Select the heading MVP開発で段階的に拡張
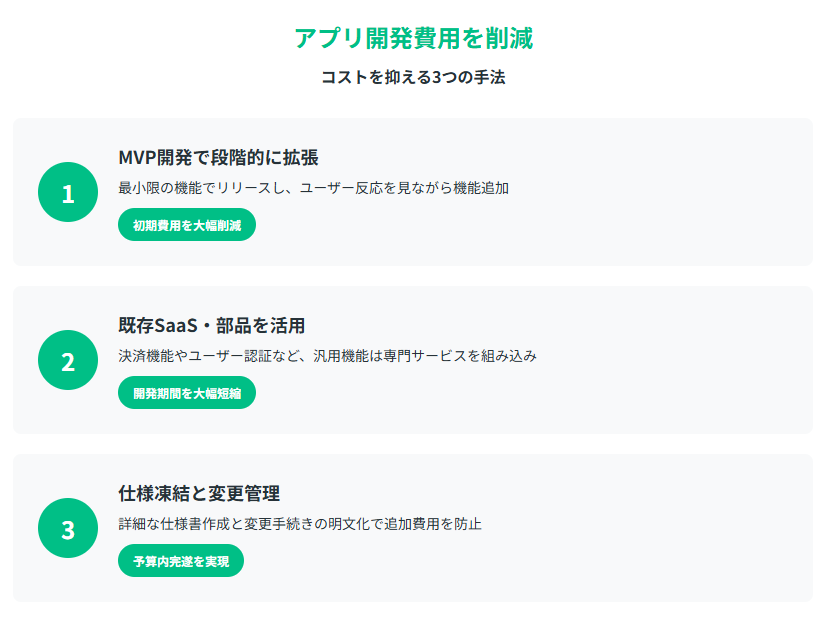This screenshot has height=626, width=834. (x=218, y=157)
